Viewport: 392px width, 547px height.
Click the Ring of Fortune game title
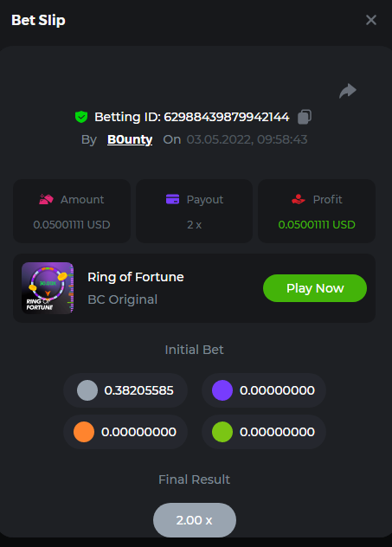pyautogui.click(x=136, y=277)
